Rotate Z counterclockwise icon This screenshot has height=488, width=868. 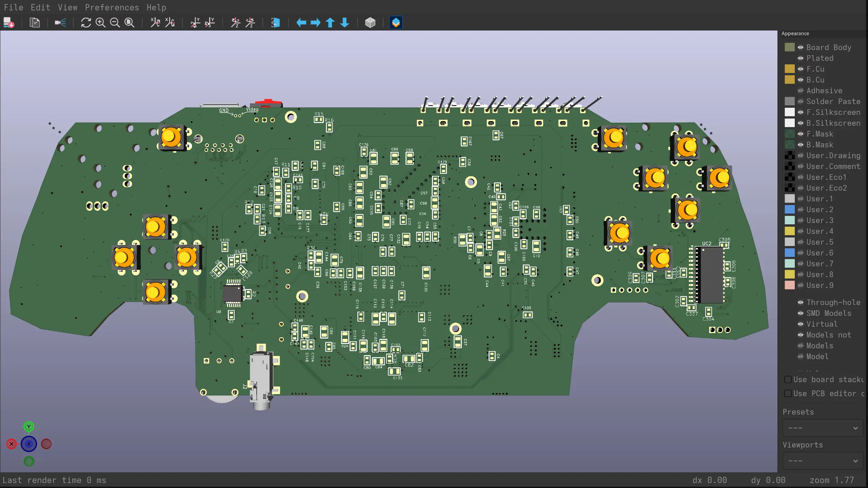pyautogui.click(x=250, y=23)
